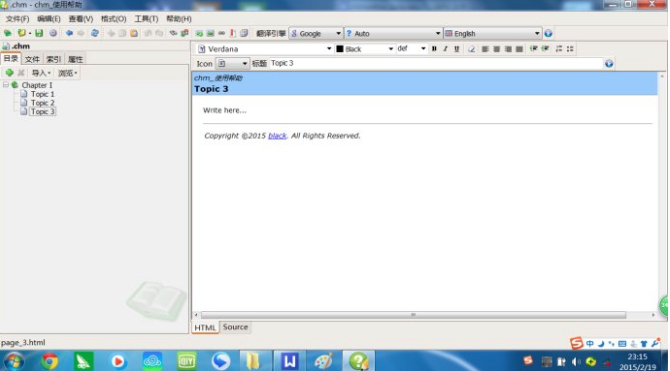Open Chrome from the taskbar

click(49, 361)
